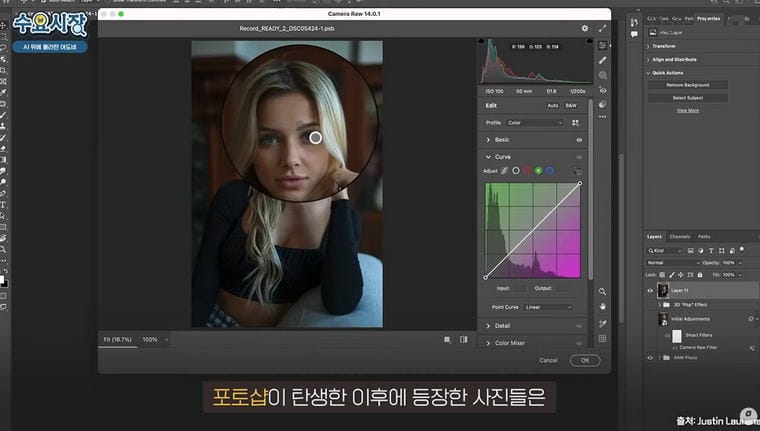Click Remove Background button

click(688, 85)
